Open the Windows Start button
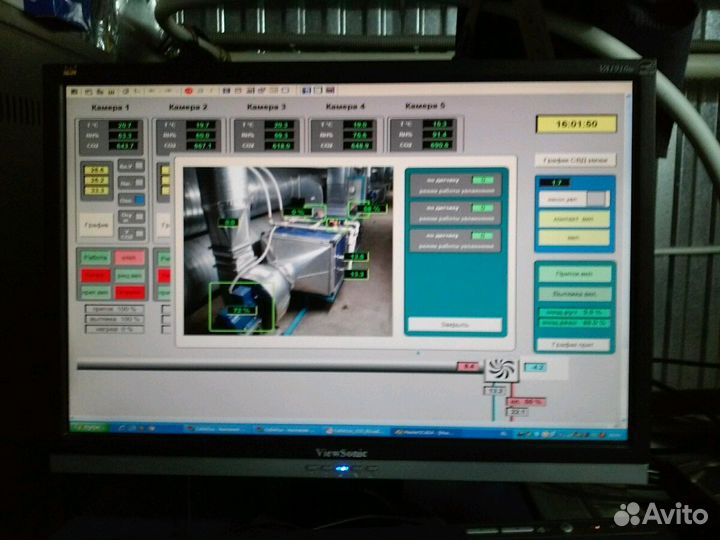 (88, 428)
